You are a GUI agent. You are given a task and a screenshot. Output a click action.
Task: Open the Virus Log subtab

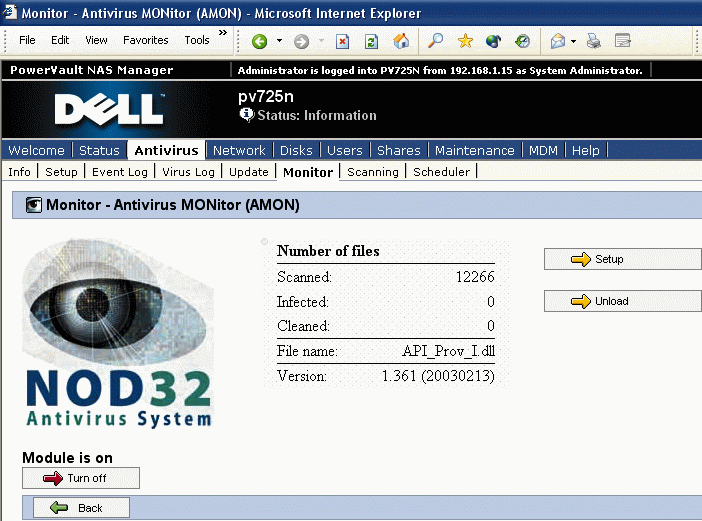pos(188,172)
